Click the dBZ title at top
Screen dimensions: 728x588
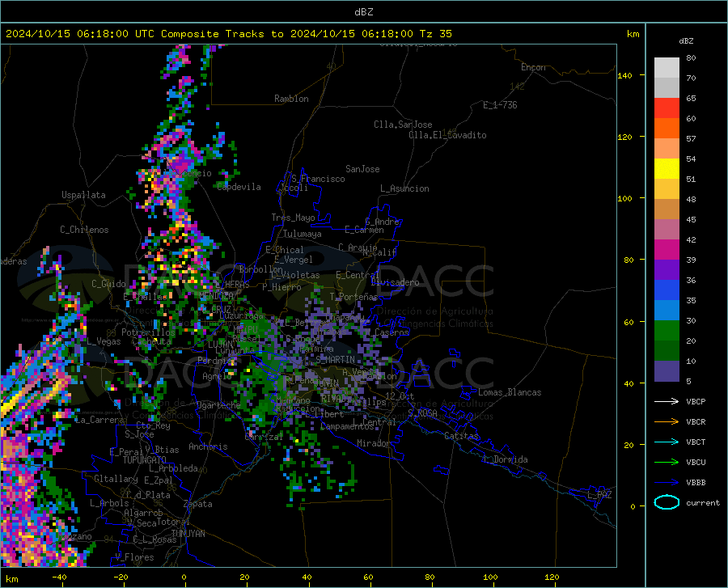[363, 12]
